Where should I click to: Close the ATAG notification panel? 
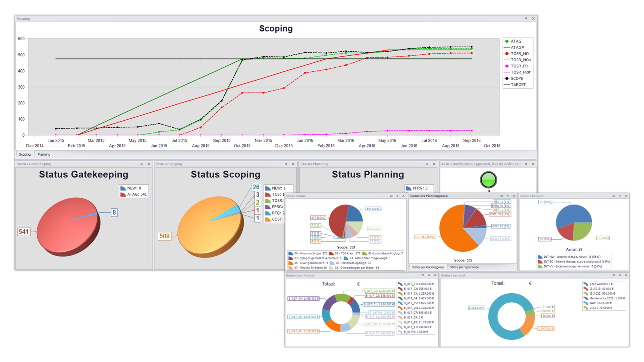(533, 164)
